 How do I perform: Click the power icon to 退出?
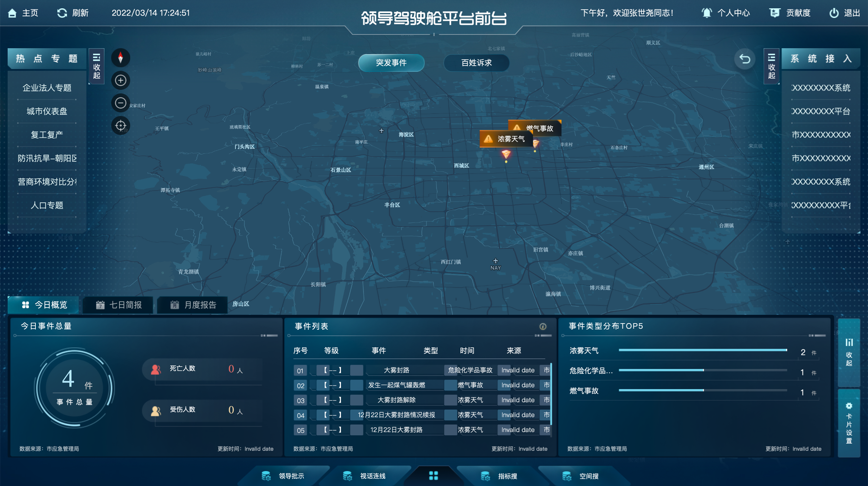coord(835,13)
